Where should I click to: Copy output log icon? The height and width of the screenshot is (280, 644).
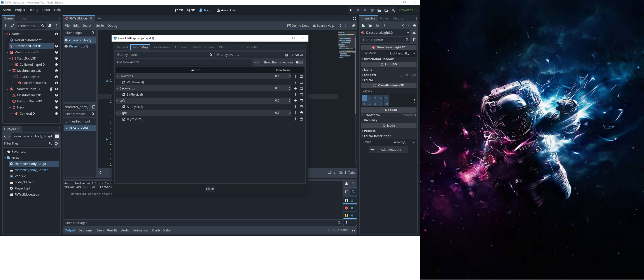tap(353, 184)
